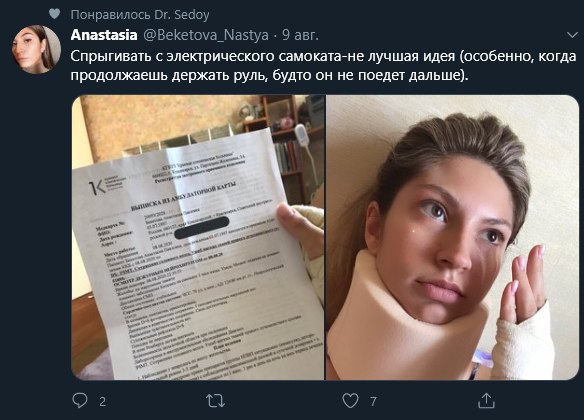The height and width of the screenshot is (420, 584).
Task: Open the Anastasia display name link
Action: click(104, 35)
